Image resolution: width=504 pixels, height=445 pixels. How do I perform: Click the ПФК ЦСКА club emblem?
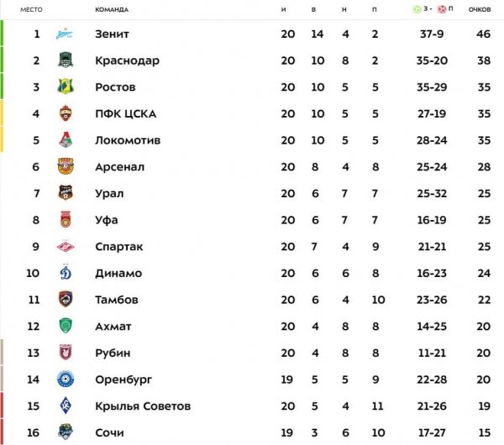click(66, 113)
